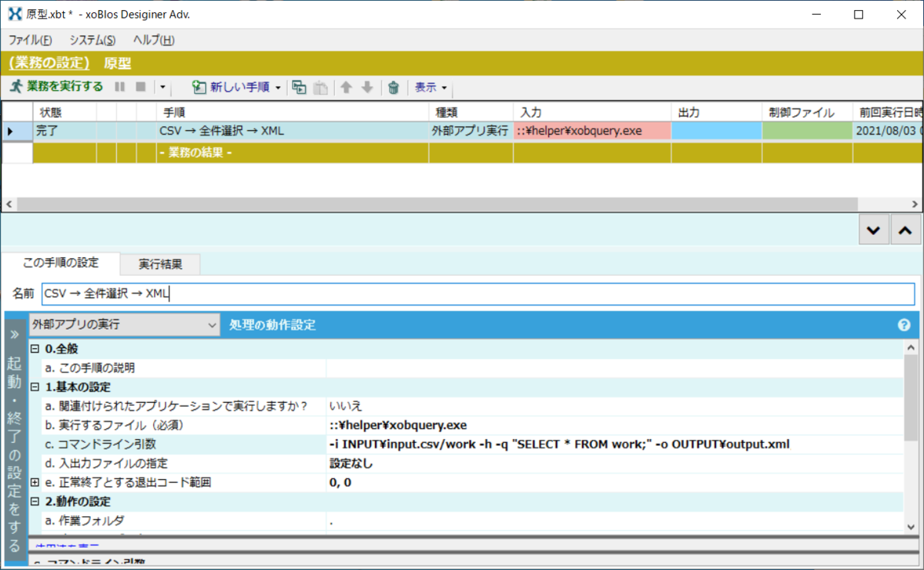
Task: Open the ヘルプ(H) menu
Action: tap(153, 40)
